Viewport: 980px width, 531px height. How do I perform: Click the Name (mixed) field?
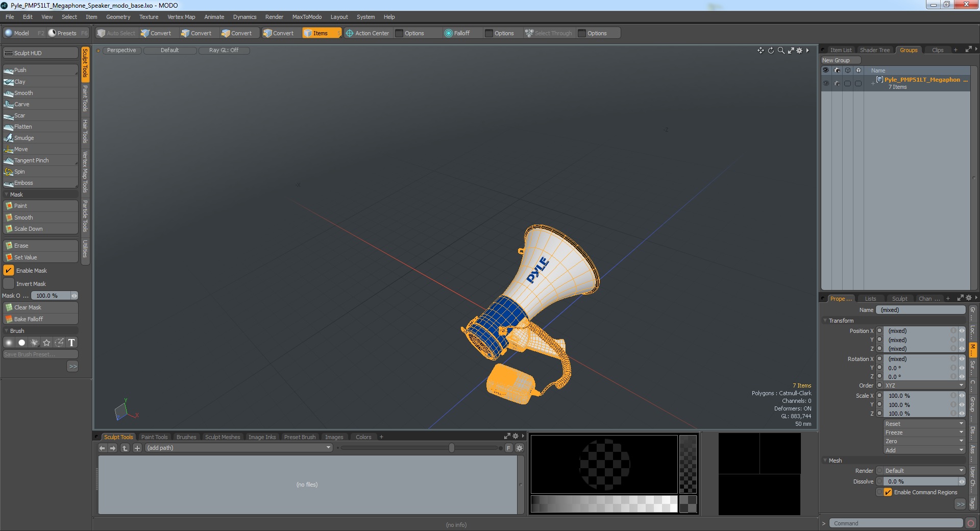point(920,310)
